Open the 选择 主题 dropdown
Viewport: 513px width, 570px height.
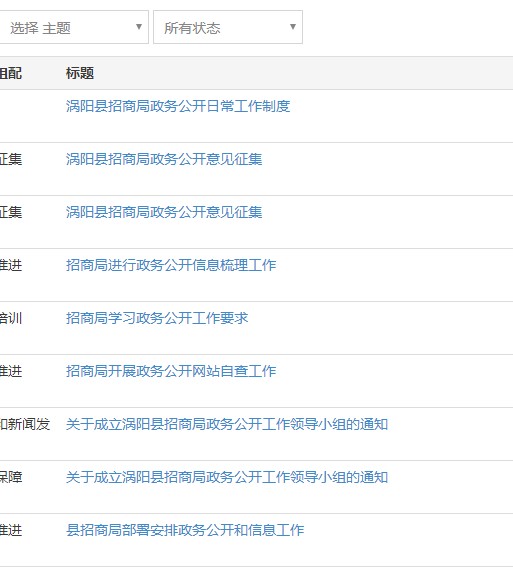tap(74, 27)
